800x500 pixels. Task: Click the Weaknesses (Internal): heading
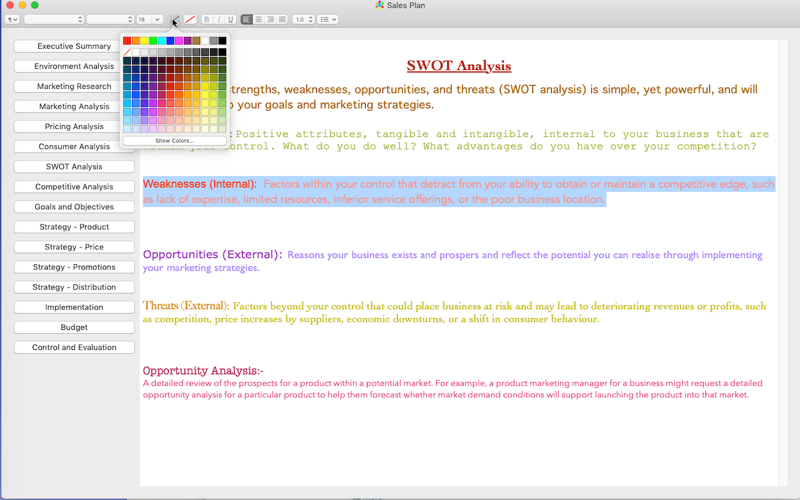click(x=199, y=184)
